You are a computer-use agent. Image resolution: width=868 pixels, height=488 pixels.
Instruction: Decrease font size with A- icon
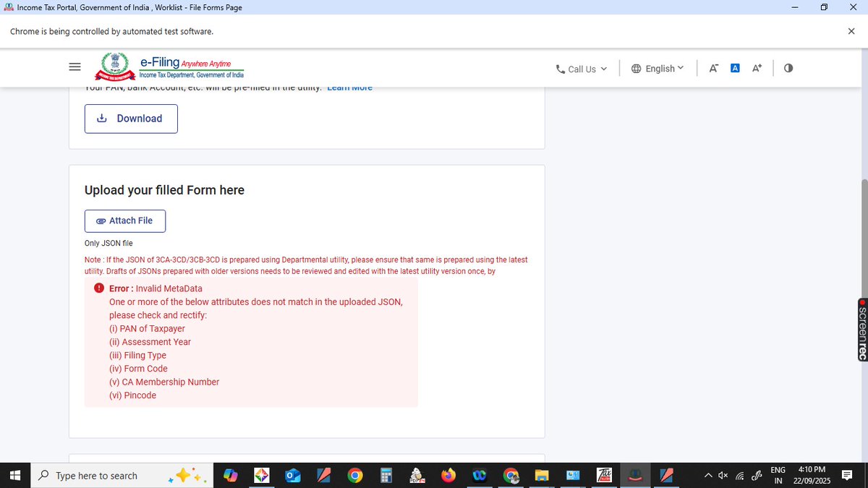point(713,68)
